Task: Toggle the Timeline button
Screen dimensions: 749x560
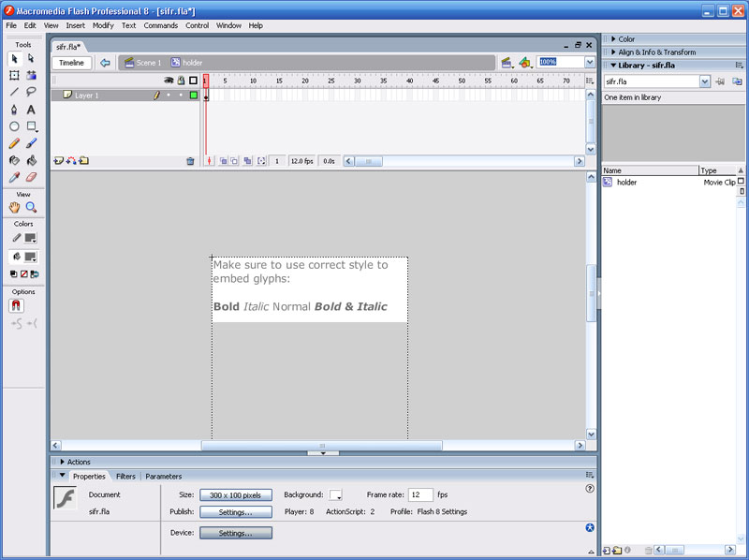Action: (x=71, y=63)
